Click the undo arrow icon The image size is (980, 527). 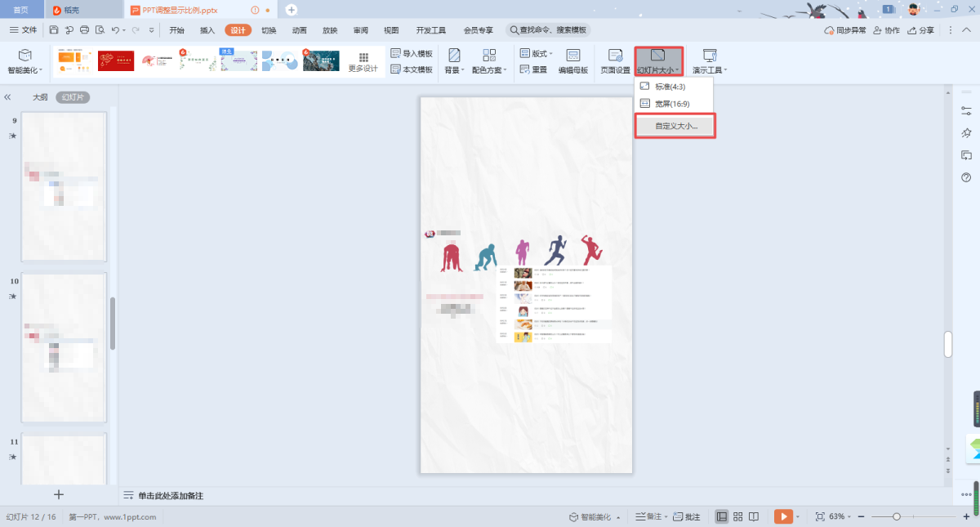coord(115,30)
